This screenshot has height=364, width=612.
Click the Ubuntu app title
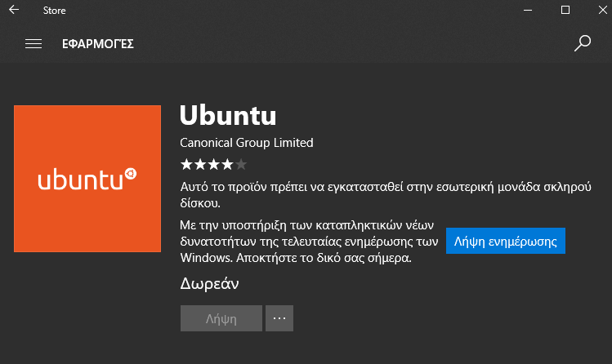(x=228, y=115)
